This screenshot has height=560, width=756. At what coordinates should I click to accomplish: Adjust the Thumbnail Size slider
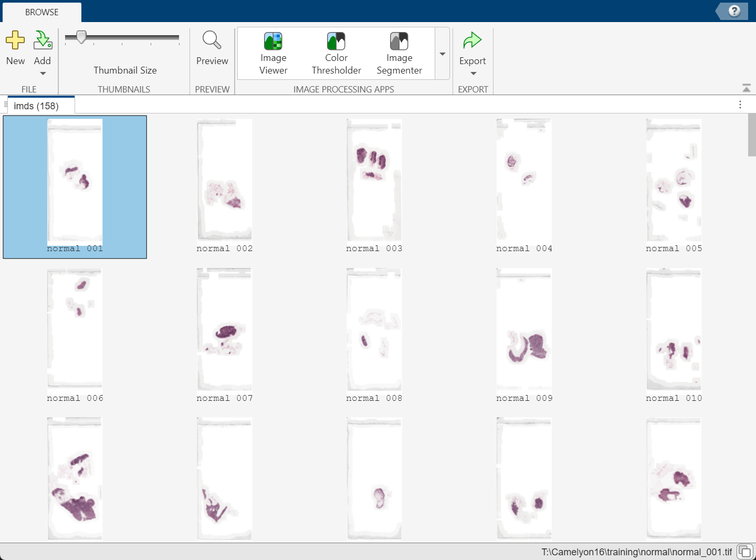pyautogui.click(x=81, y=37)
